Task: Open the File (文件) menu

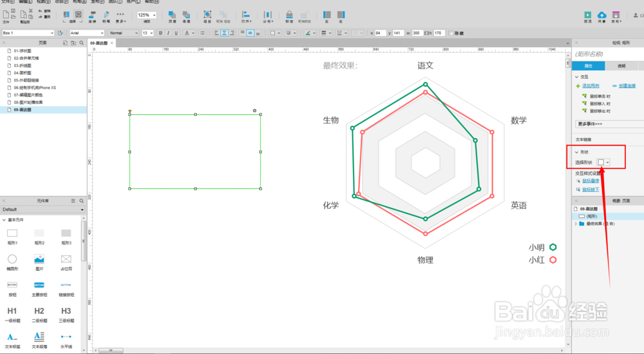Action: [8, 2]
